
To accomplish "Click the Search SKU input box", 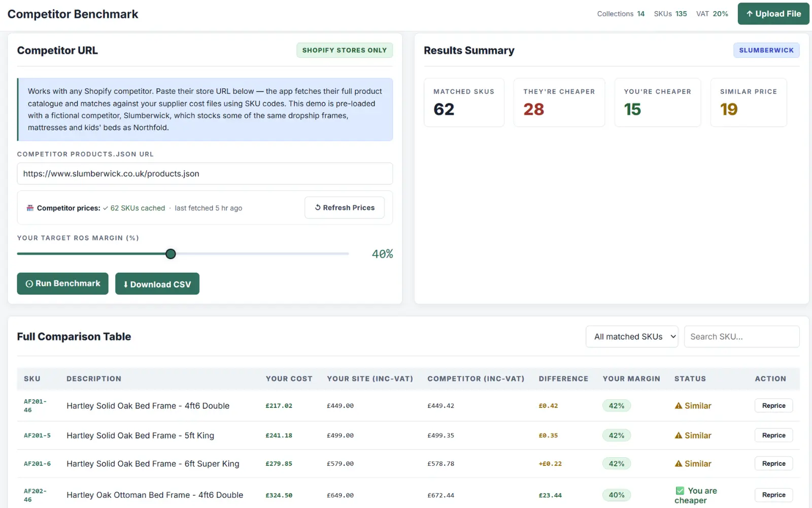I will [741, 337].
